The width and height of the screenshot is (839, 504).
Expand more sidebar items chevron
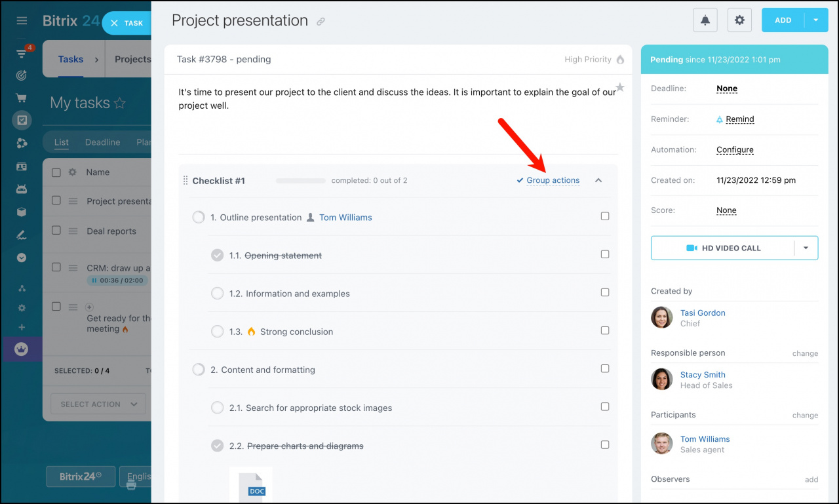[x=22, y=258]
